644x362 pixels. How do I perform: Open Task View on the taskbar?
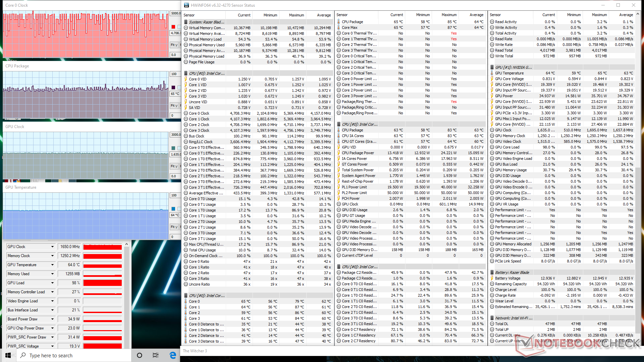coord(155,355)
